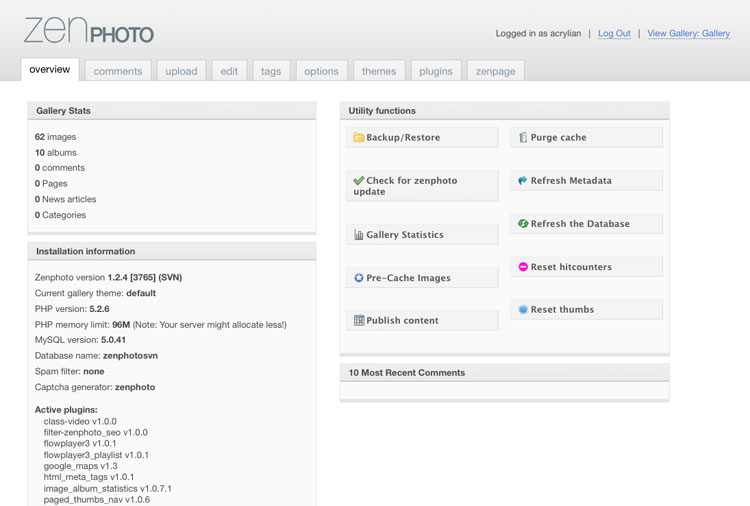The width and height of the screenshot is (750, 506).
Task: Click the Zenphoto version 1.2.4 line
Action: [108, 277]
